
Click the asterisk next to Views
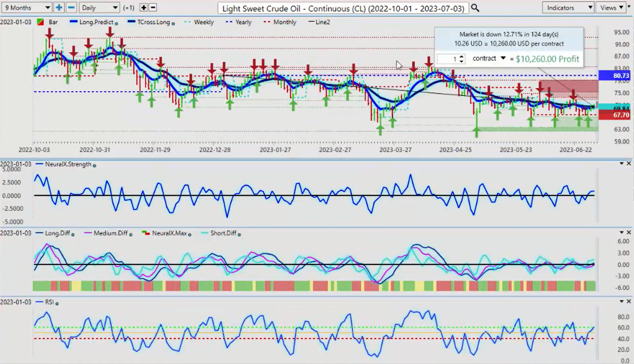coord(629,8)
